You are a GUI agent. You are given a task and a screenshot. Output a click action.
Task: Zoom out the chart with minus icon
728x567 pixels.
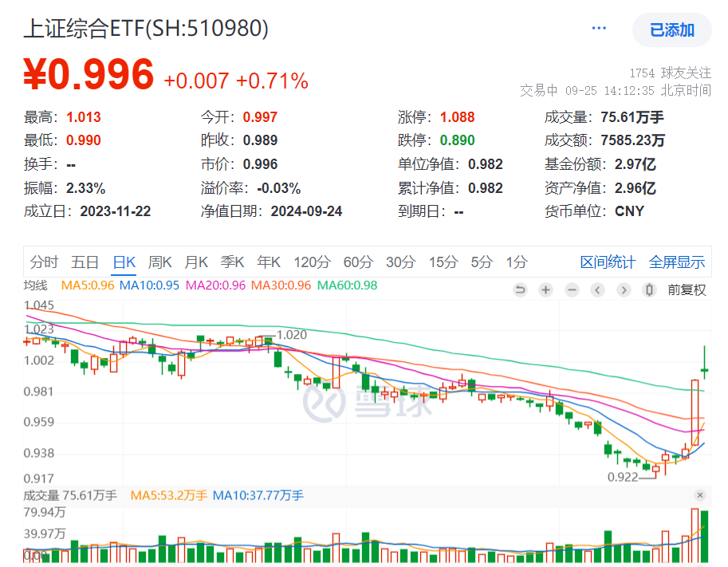click(x=572, y=290)
